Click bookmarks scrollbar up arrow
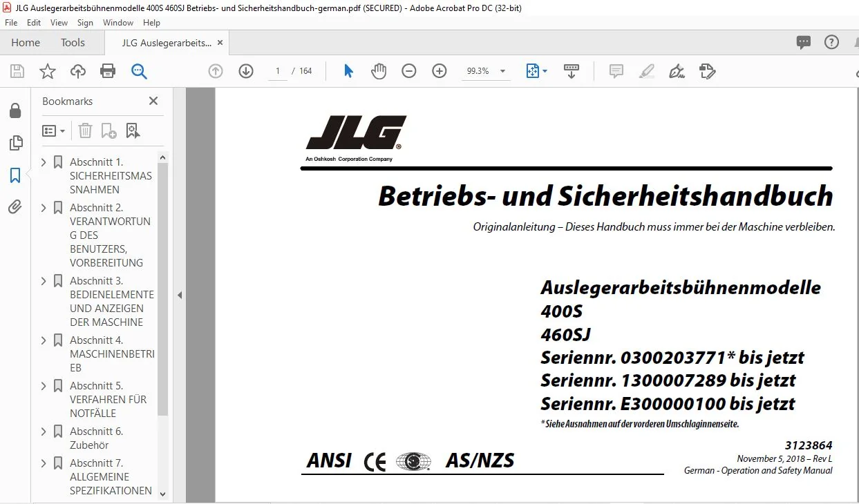The image size is (859, 504). (x=163, y=158)
